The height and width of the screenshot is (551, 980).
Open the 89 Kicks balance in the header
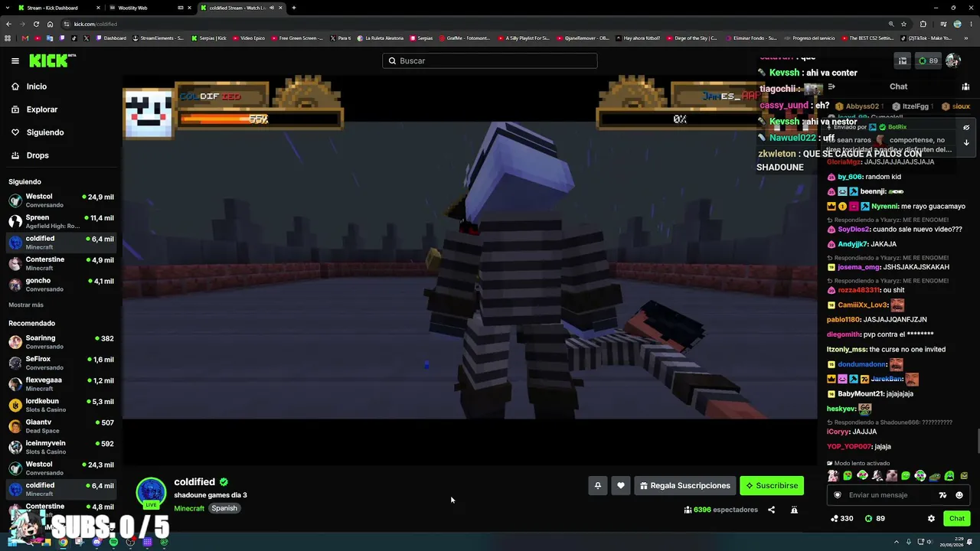click(929, 60)
